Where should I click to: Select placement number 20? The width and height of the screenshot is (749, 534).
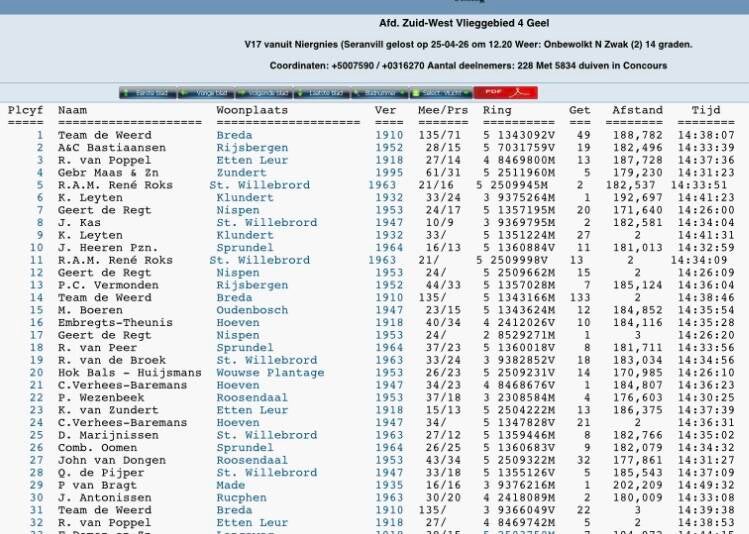[x=36, y=373]
